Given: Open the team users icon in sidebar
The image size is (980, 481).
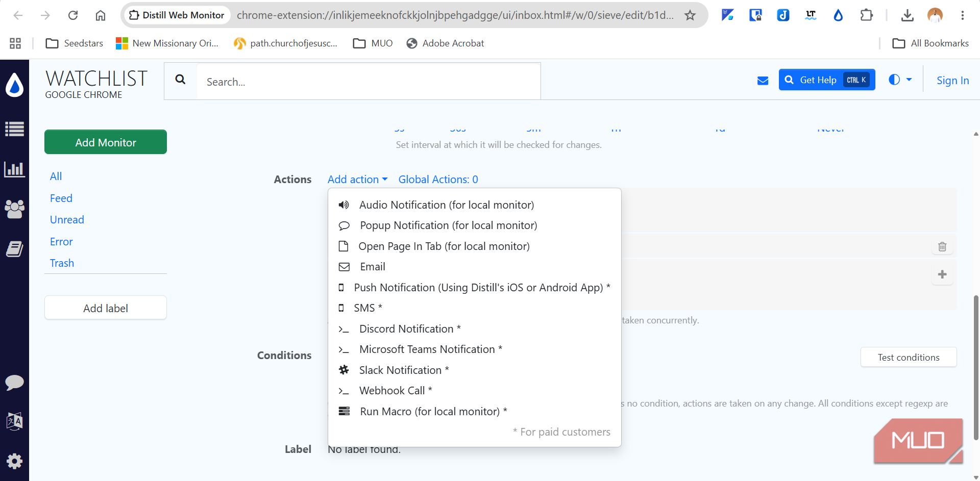Looking at the screenshot, I should pos(14,209).
